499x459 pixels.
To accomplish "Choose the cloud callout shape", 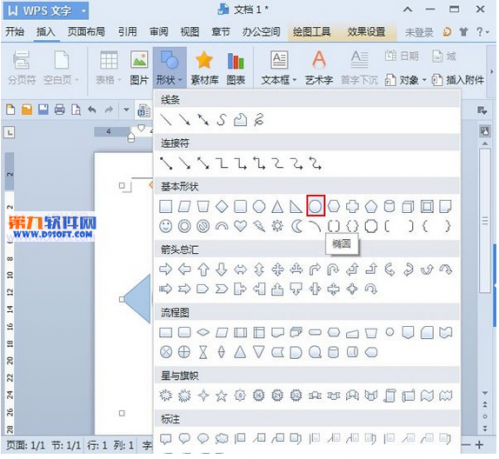I will 222,438.
